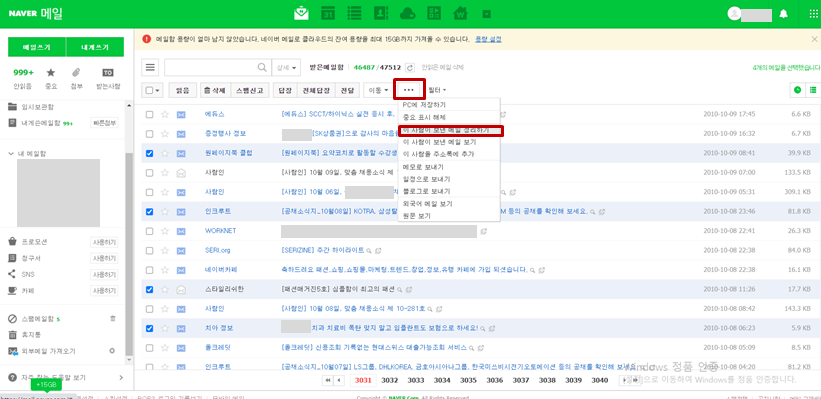Open the all-services grid icon
The width and height of the screenshot is (821, 399).
pos(813,14)
